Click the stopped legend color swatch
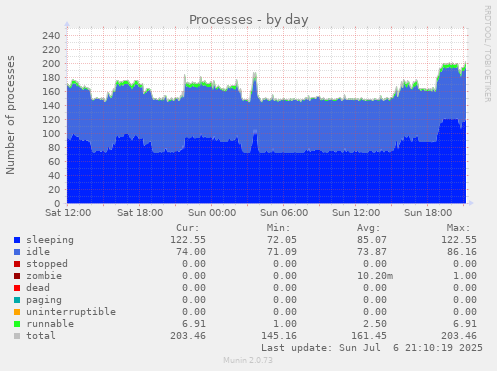497x371 pixels. pos(17,264)
